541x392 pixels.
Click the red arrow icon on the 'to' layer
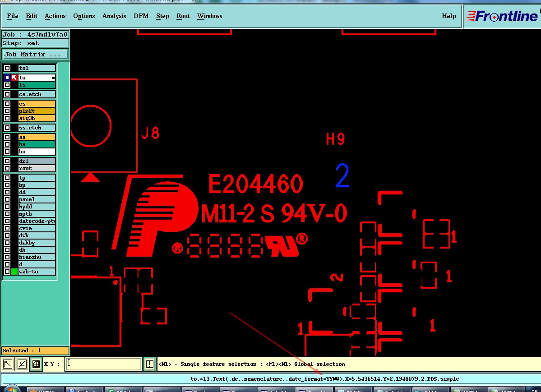(x=14, y=78)
